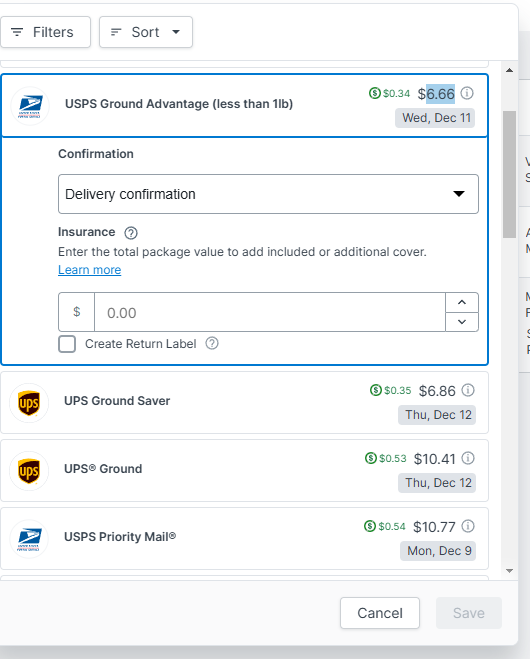Click savings icon beside $0.35

[376, 390]
